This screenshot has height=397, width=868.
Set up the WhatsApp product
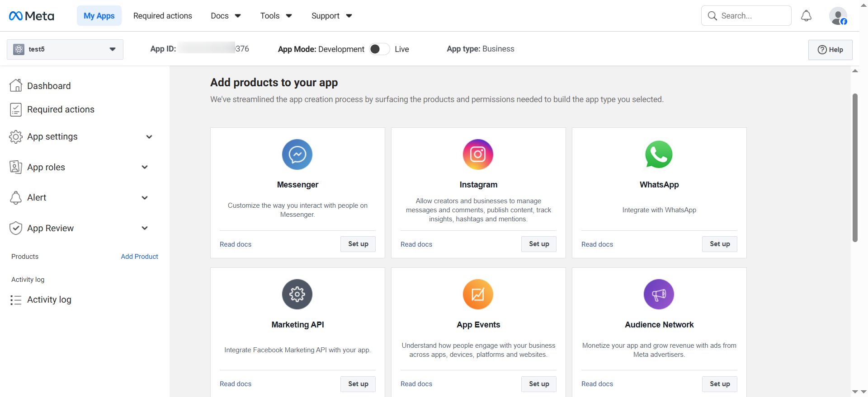719,244
